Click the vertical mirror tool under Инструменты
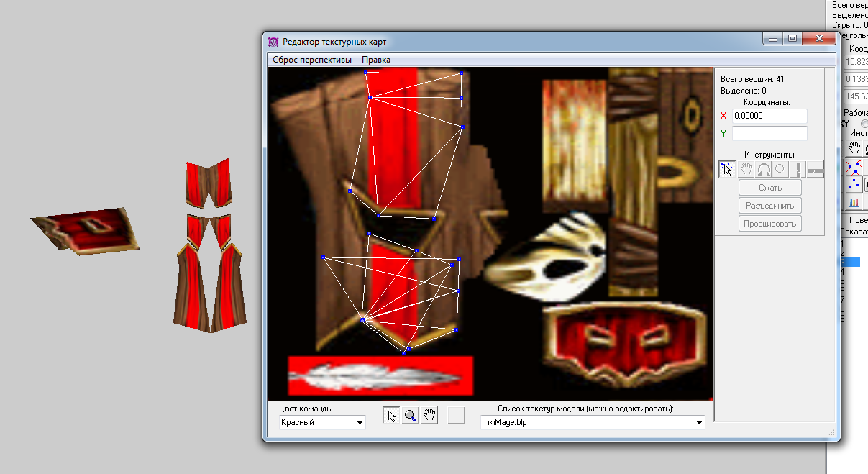The height and width of the screenshot is (474, 868). pyautogui.click(x=796, y=169)
